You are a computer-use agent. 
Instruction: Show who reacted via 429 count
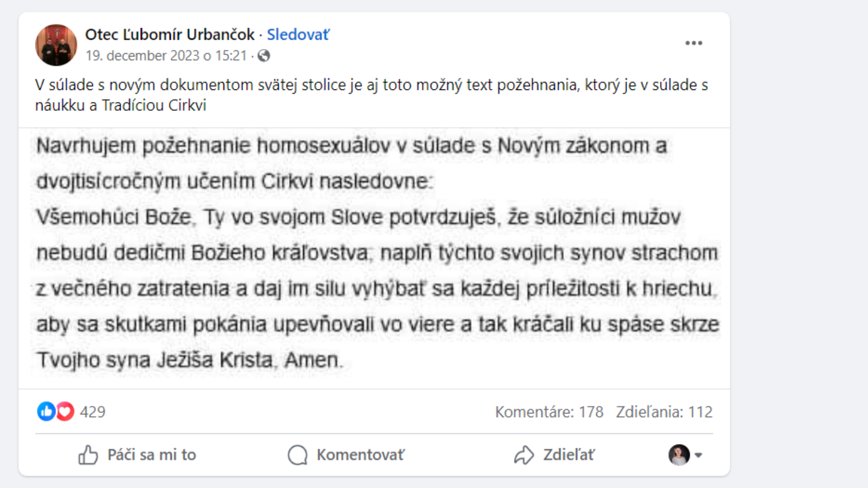[x=93, y=412]
